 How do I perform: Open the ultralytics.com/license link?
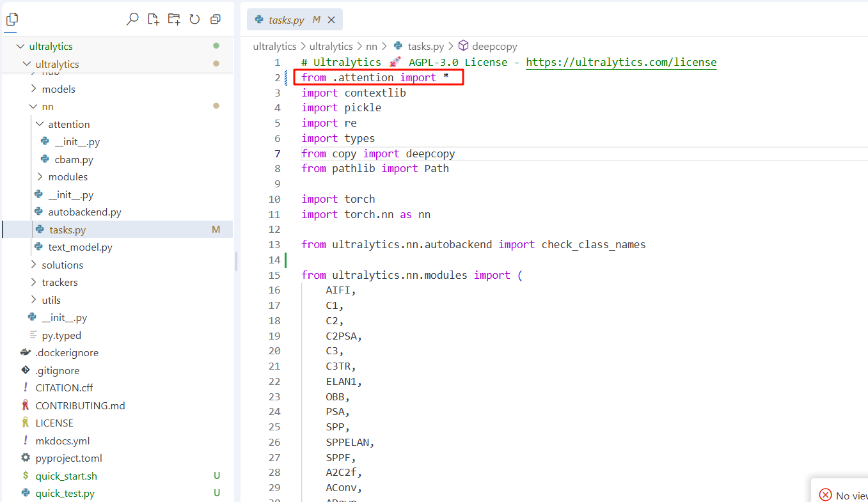620,62
